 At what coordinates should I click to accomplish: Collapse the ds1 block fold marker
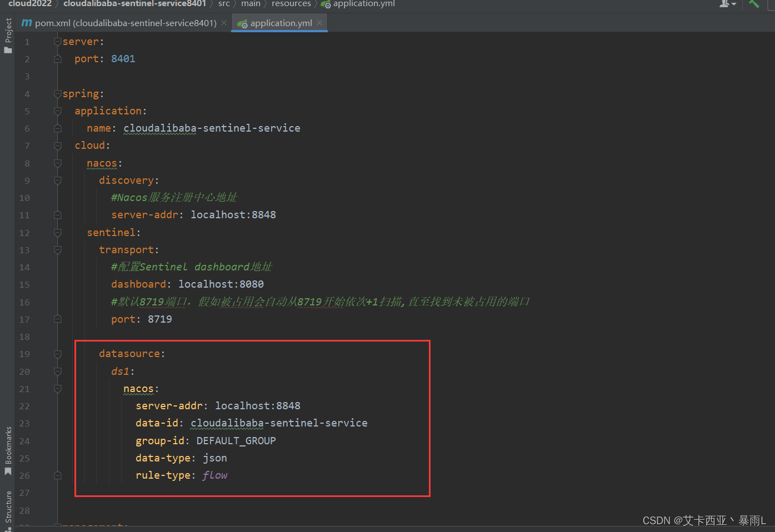click(57, 372)
